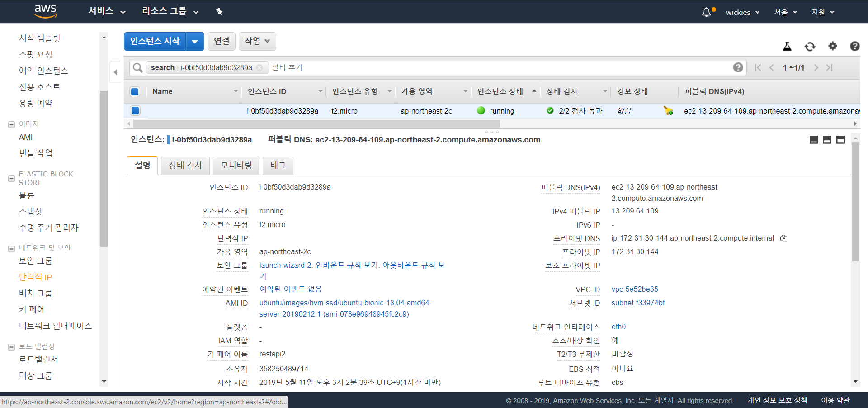Open the 인바운드 규칙 보기 link
Screen dimensions: 868x408
(347, 265)
